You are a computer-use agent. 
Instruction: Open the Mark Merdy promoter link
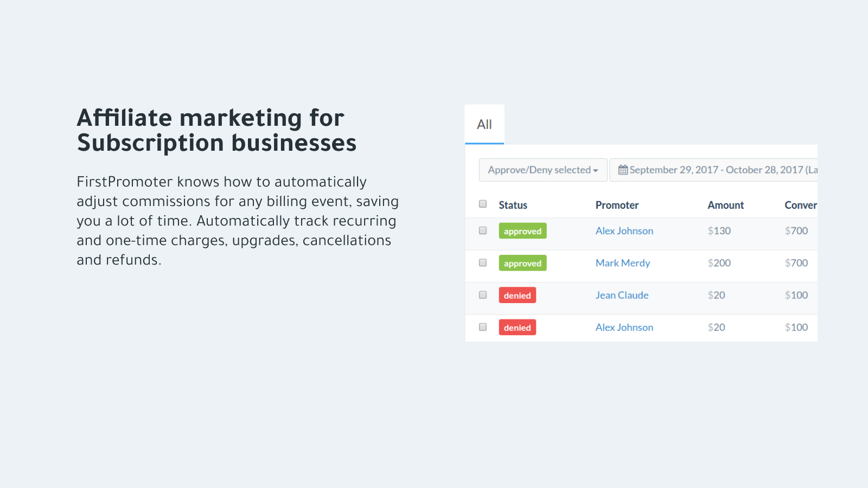(622, 263)
